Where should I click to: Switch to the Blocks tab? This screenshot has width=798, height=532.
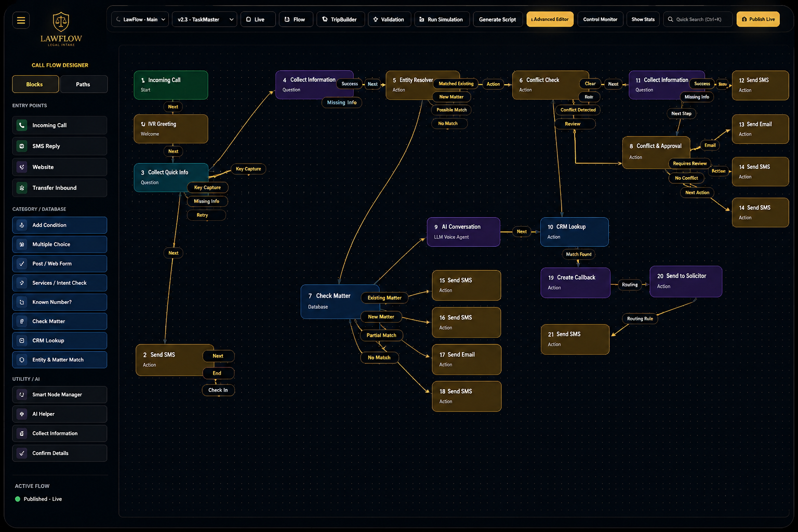click(x=35, y=84)
